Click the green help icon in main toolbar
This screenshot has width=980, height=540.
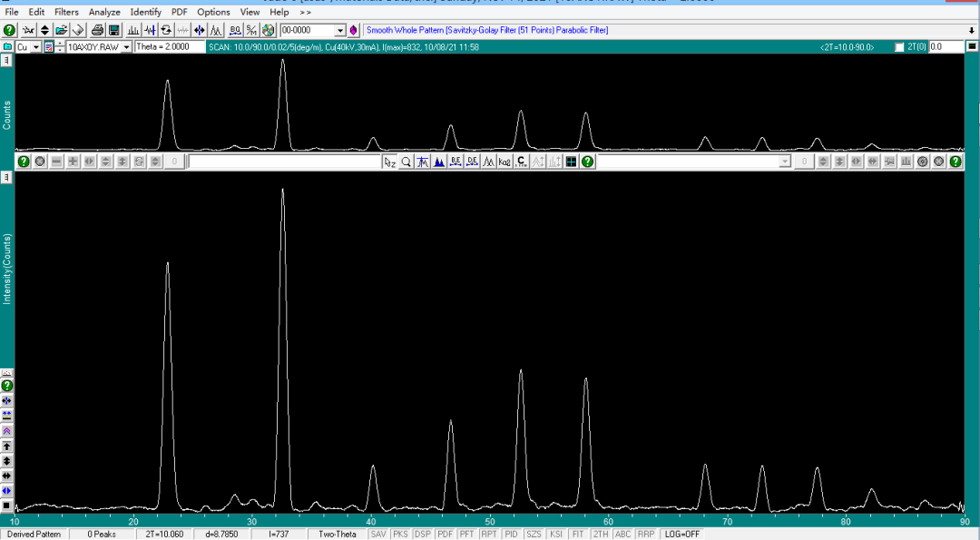(9, 30)
